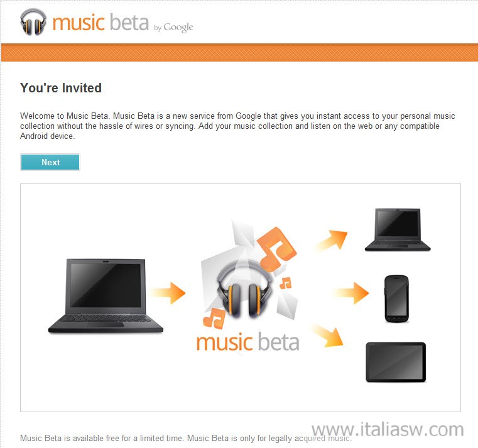
Task: Click the orange arrow pointing from the laptop
Action: coord(168,293)
